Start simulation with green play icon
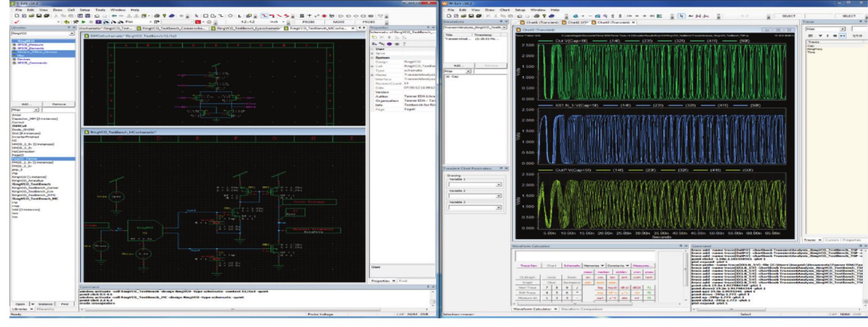Screen dimensions: 868x327 (83, 22)
